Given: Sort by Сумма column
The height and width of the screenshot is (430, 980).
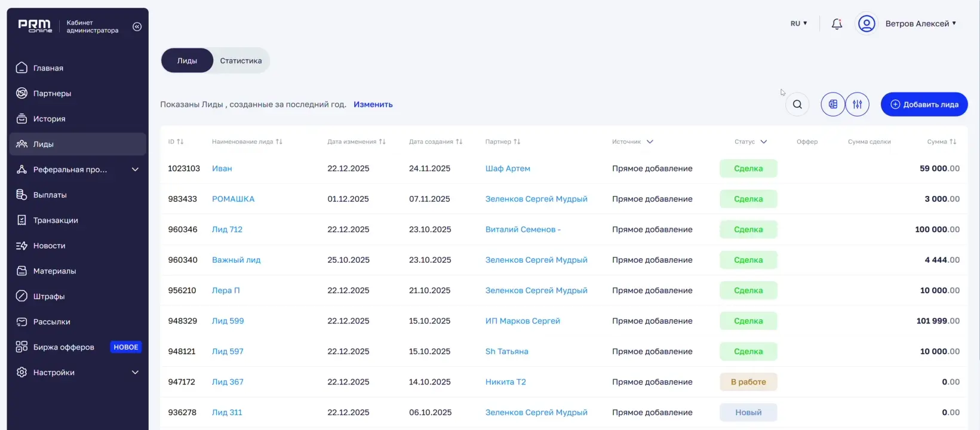Looking at the screenshot, I should point(941,142).
